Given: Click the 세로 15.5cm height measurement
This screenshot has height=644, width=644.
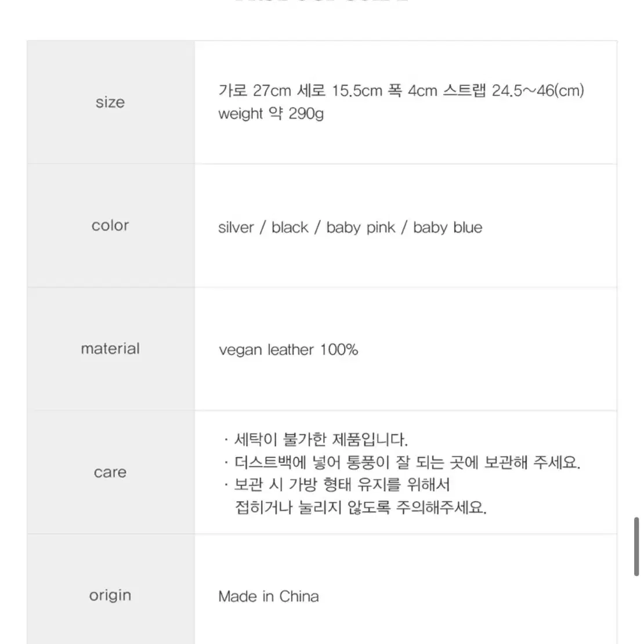Looking at the screenshot, I should (339, 91).
